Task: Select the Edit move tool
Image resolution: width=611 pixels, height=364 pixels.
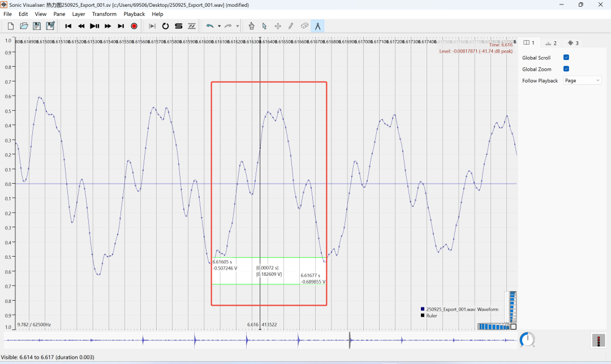Action: click(x=278, y=26)
